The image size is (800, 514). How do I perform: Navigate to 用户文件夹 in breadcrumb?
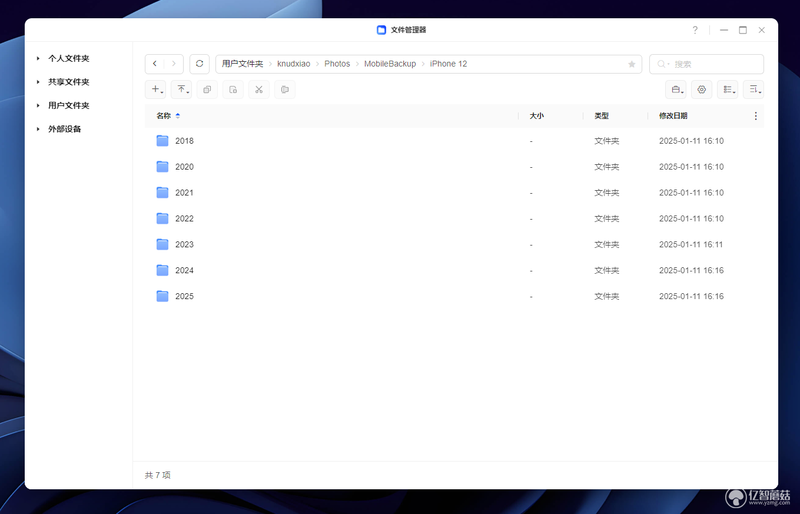coord(242,64)
